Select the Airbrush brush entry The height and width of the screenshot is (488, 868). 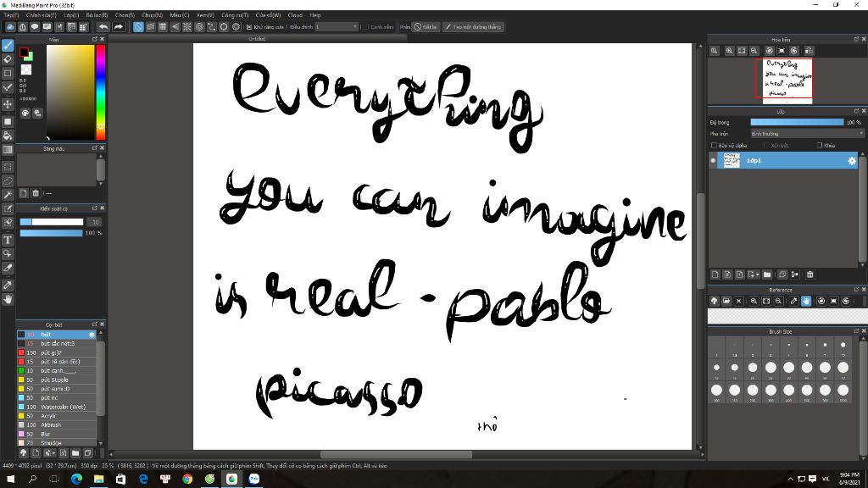tap(57, 425)
